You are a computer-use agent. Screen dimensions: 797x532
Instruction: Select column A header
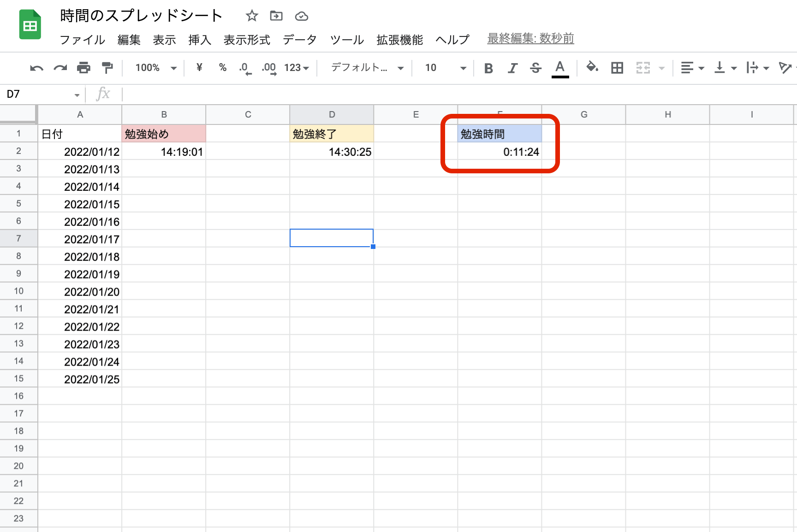pos(80,114)
